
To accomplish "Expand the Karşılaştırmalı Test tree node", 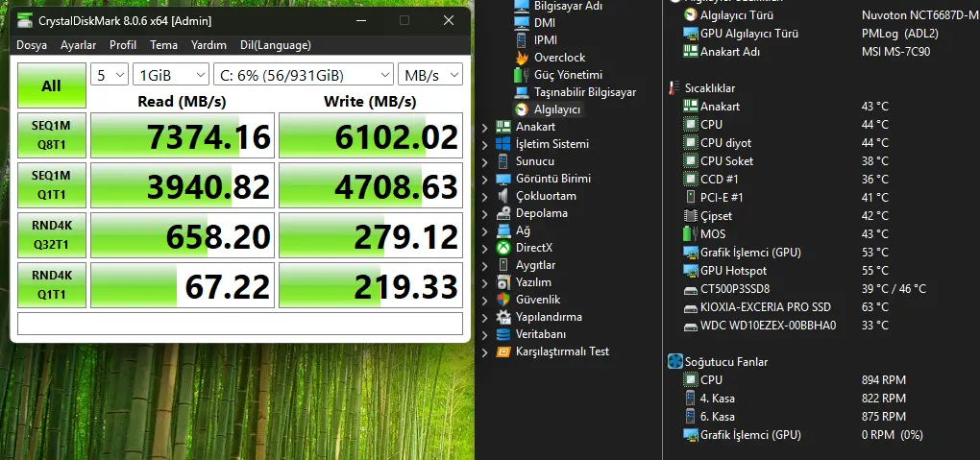I will click(x=485, y=352).
